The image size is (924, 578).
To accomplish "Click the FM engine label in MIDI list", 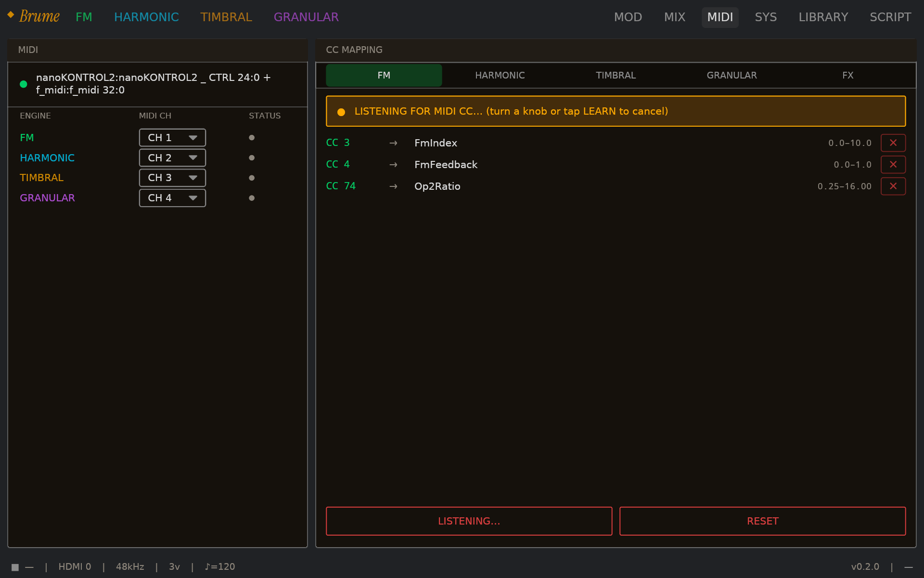I will tap(27, 138).
